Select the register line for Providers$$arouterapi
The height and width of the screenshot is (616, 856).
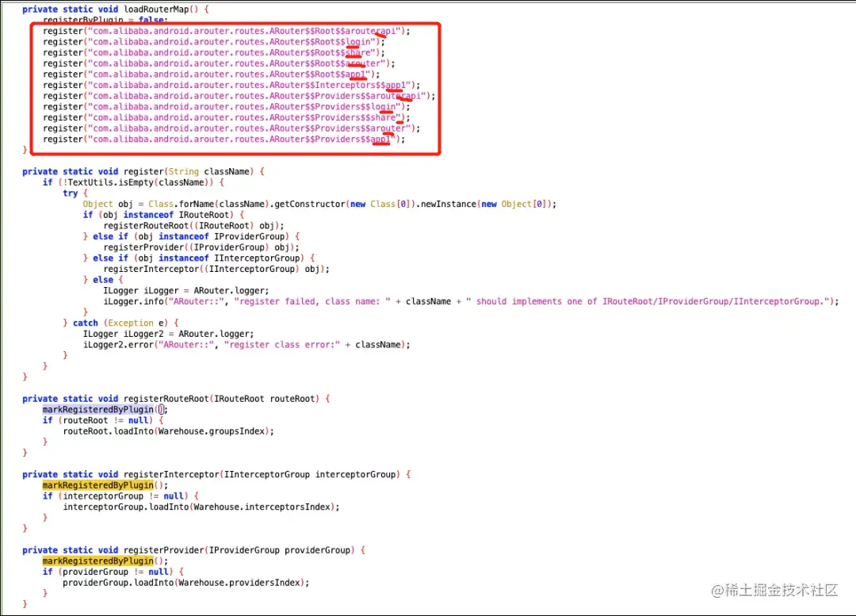(x=239, y=96)
